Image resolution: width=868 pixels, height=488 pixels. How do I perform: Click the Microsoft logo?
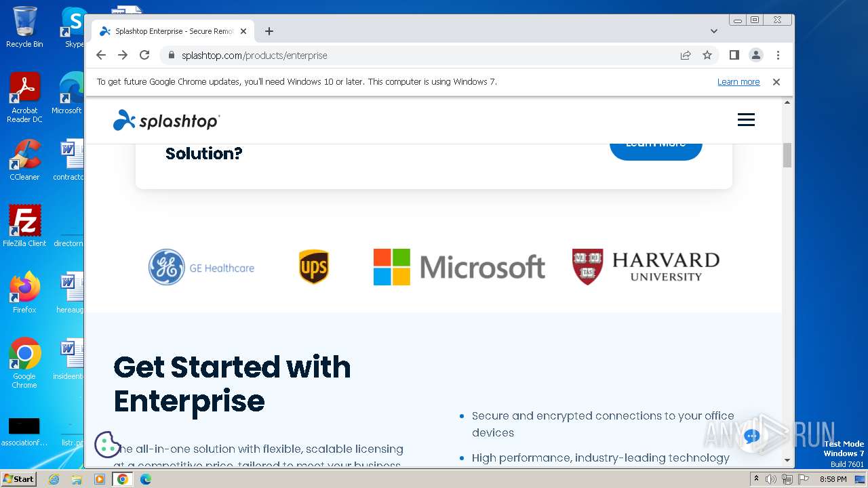tap(459, 267)
